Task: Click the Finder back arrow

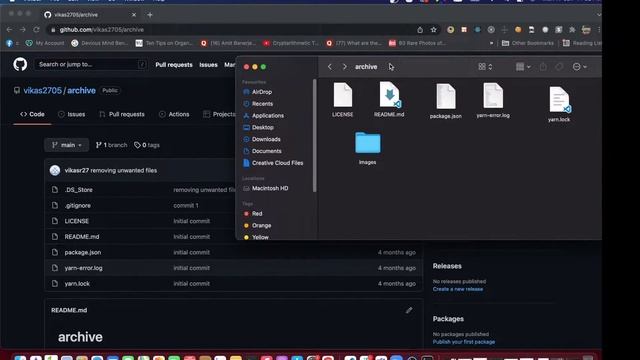Action: click(x=330, y=67)
